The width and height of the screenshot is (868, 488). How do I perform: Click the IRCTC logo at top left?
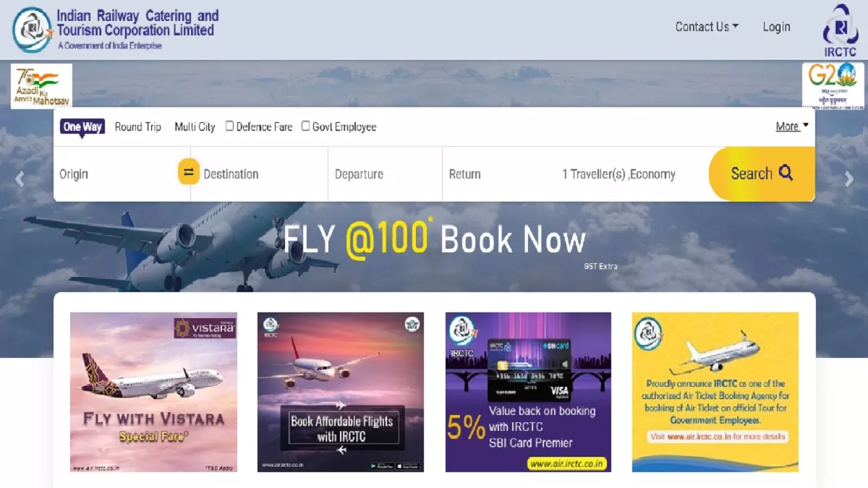coord(33,29)
